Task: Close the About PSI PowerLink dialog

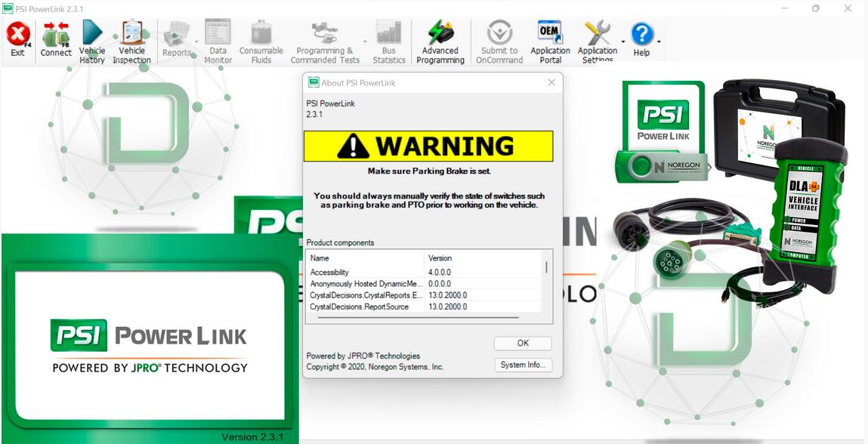Action: [x=551, y=82]
